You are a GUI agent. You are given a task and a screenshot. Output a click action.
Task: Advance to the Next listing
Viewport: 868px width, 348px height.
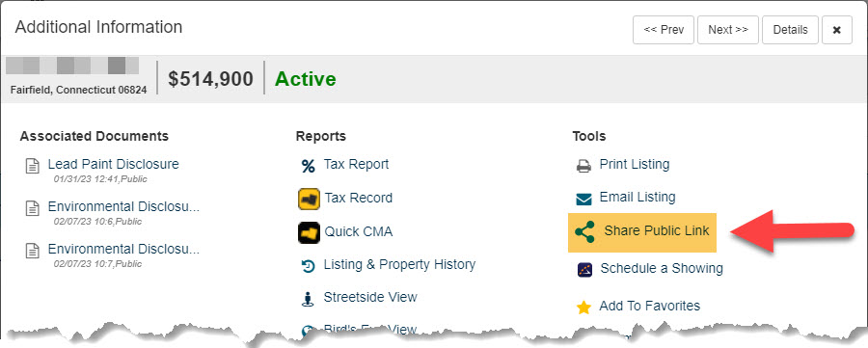[727, 30]
